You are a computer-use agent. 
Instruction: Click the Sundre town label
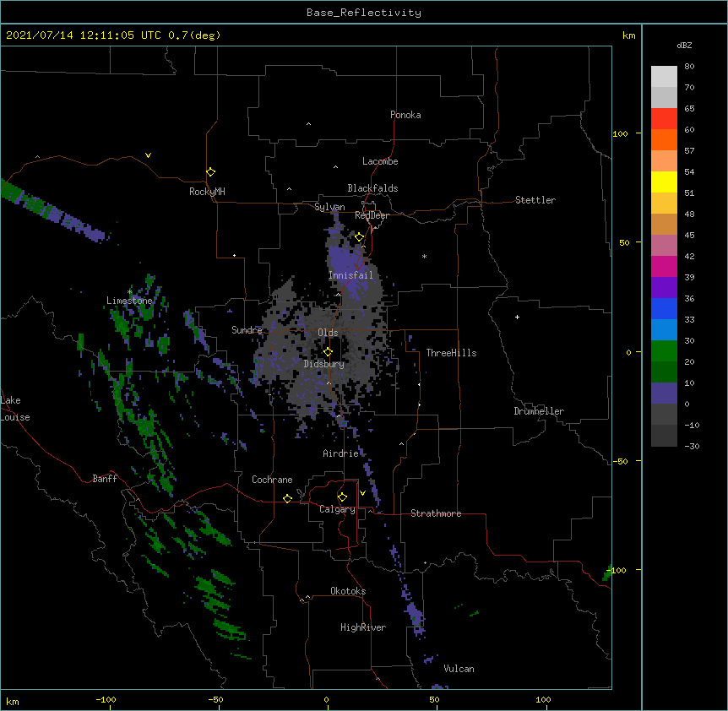(x=247, y=330)
